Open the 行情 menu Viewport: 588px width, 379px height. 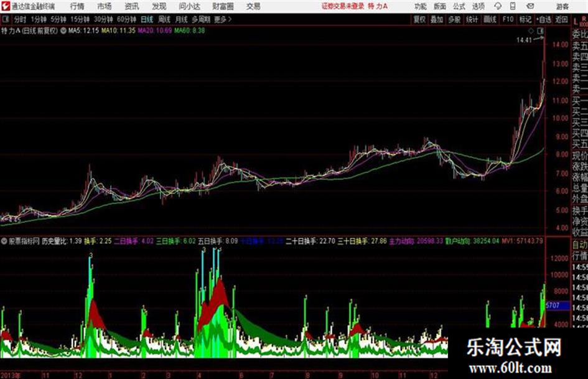pos(77,6)
